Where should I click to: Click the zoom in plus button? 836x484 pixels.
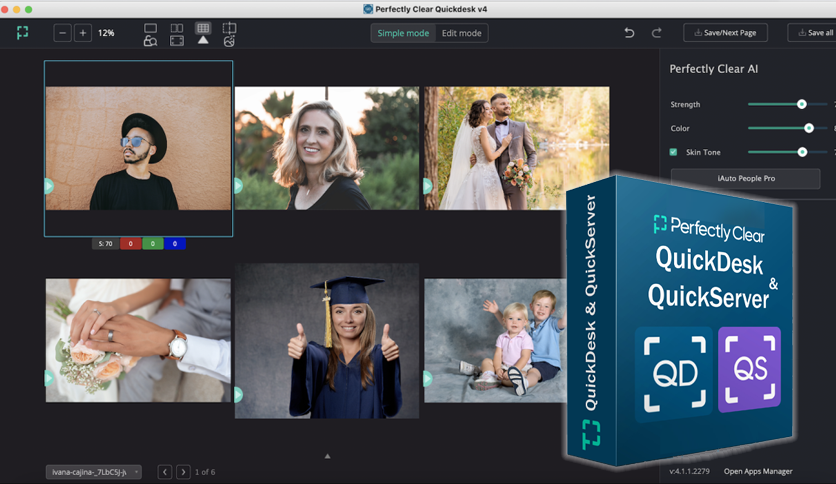[x=83, y=33]
